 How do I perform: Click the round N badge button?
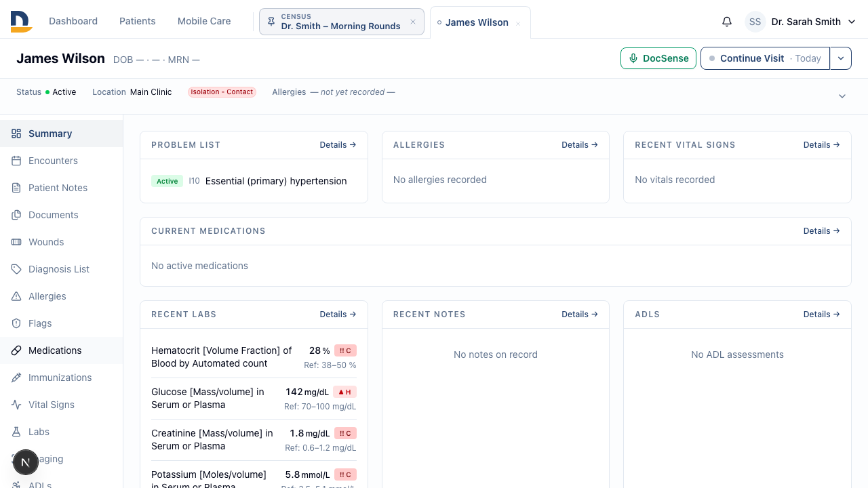pyautogui.click(x=26, y=462)
